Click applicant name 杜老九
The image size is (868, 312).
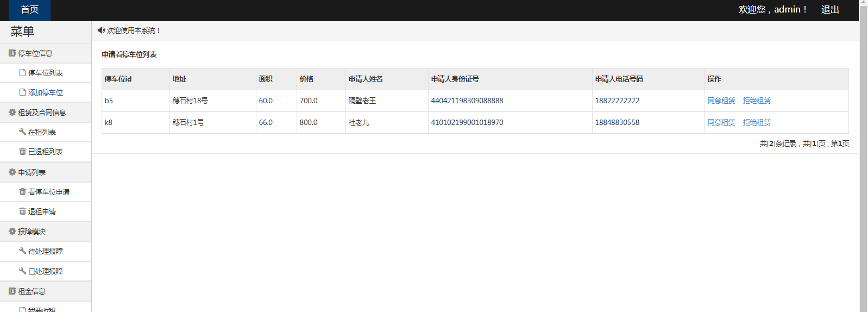358,123
